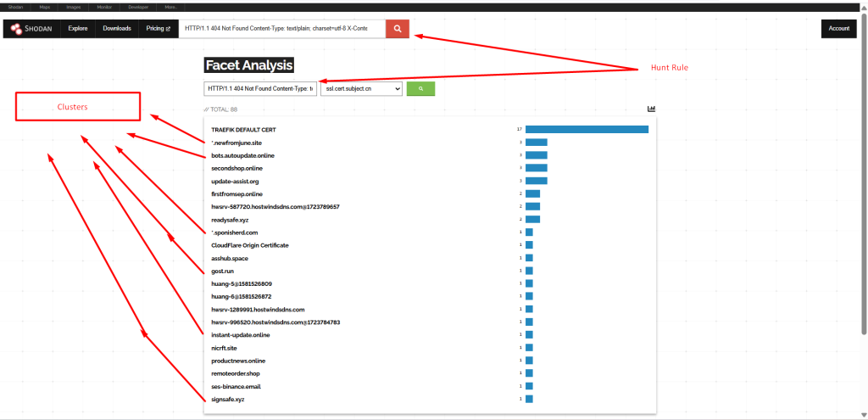Select firstfromsep.online entry
This screenshot has width=868, height=420.
tap(237, 194)
